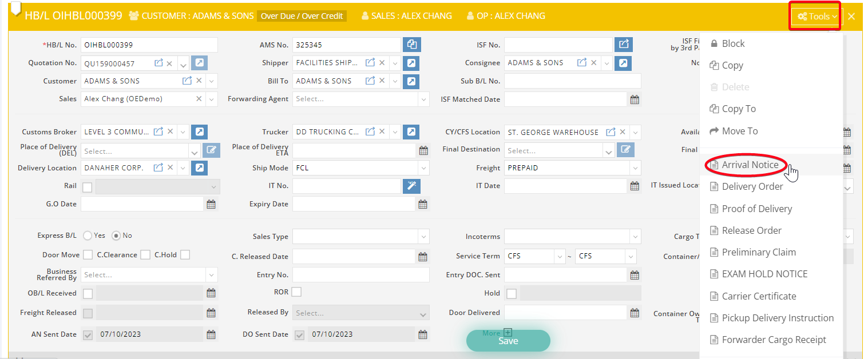The height and width of the screenshot is (359, 868).
Task: Open calendar picker for Expiry Date
Action: pyautogui.click(x=423, y=204)
